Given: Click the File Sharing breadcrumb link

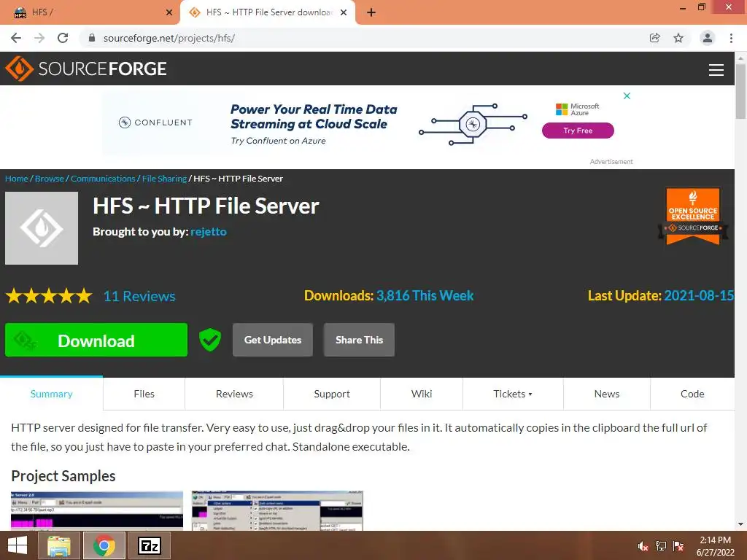Looking at the screenshot, I should tap(164, 179).
